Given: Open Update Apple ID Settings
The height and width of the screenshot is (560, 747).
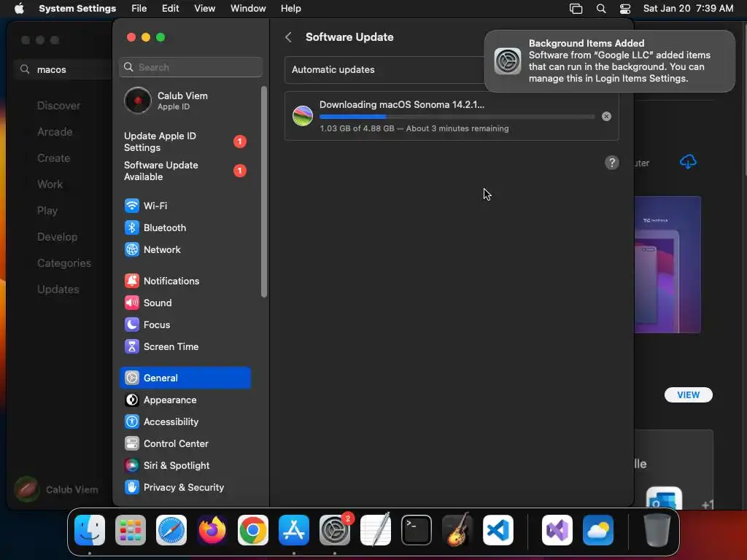Looking at the screenshot, I should (x=185, y=142).
